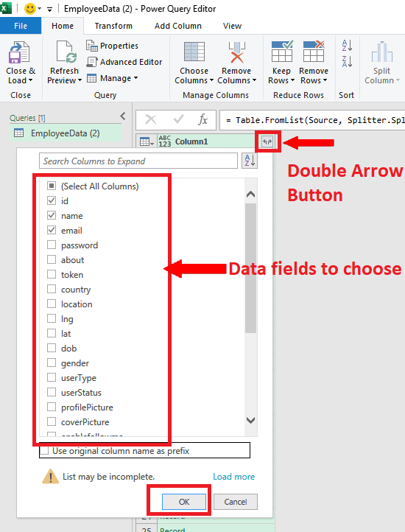This screenshot has width=405, height=532.
Task: Click the Load more link
Action: pyautogui.click(x=233, y=477)
